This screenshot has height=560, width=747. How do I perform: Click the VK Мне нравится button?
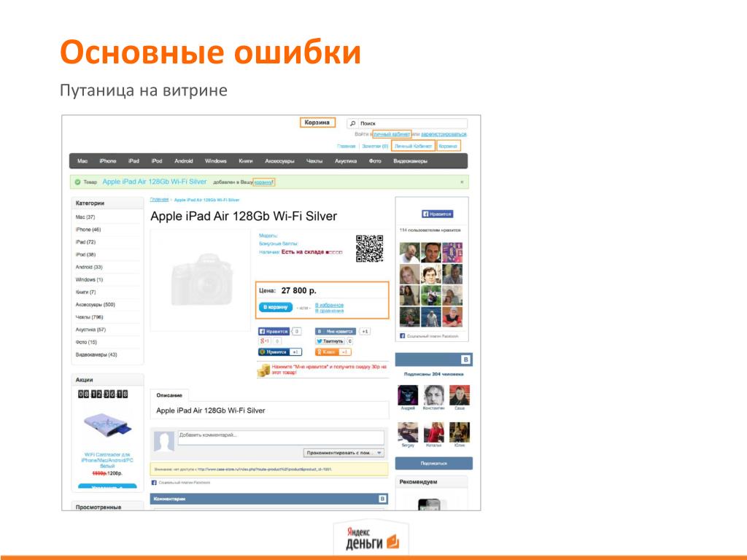pos(336,332)
